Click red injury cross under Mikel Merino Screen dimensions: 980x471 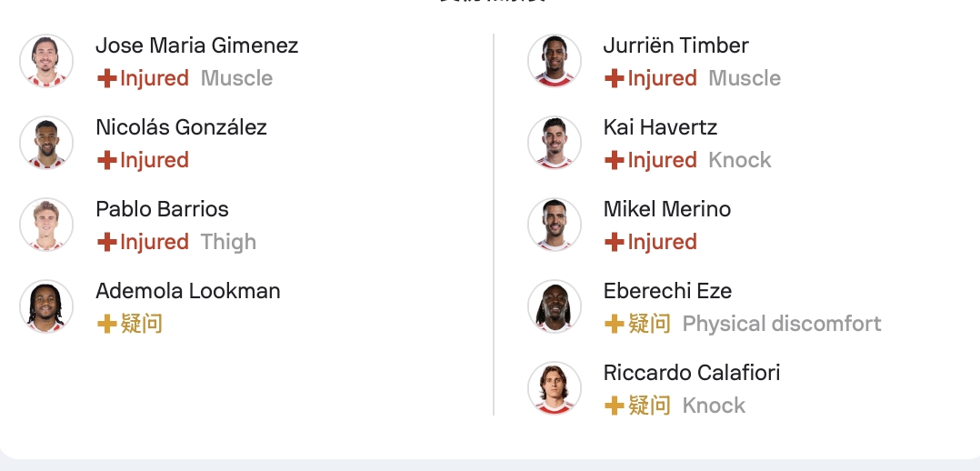pyautogui.click(x=615, y=243)
